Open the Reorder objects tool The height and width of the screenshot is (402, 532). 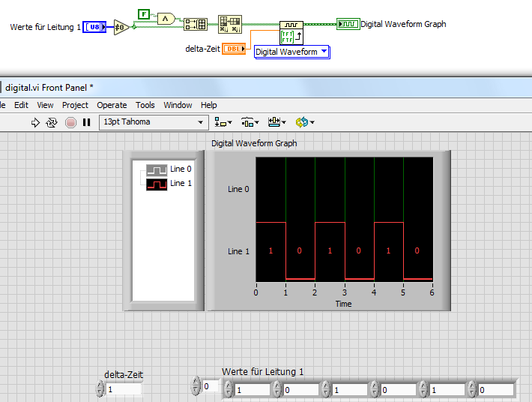point(304,122)
